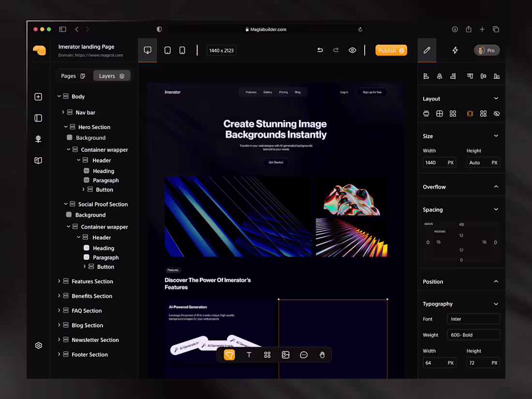Select the Text tool from the floating toolbar
The image size is (532, 399).
click(249, 355)
